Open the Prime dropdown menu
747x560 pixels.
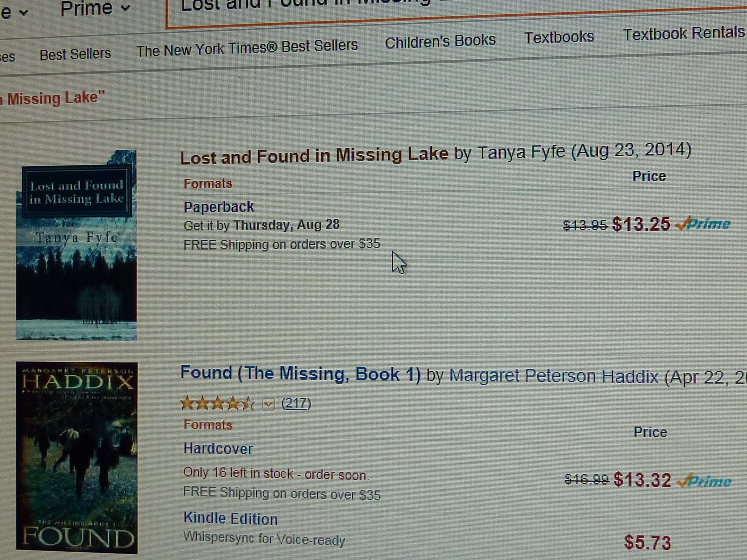click(95, 8)
